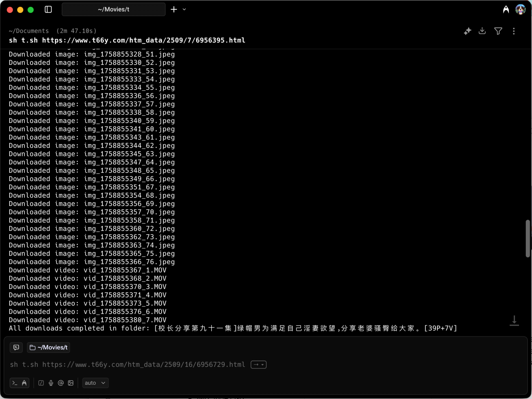Toggle the left sidebar panel icon

tap(48, 9)
